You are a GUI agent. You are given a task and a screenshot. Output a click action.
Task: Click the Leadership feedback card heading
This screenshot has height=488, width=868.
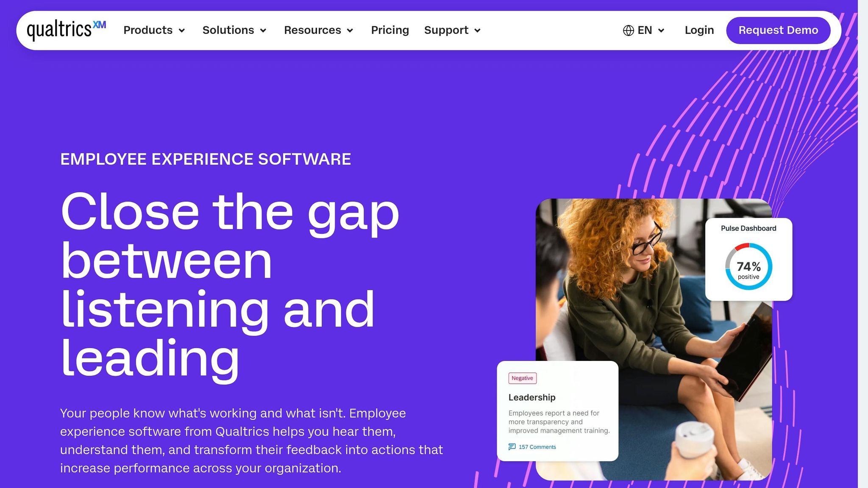532,397
